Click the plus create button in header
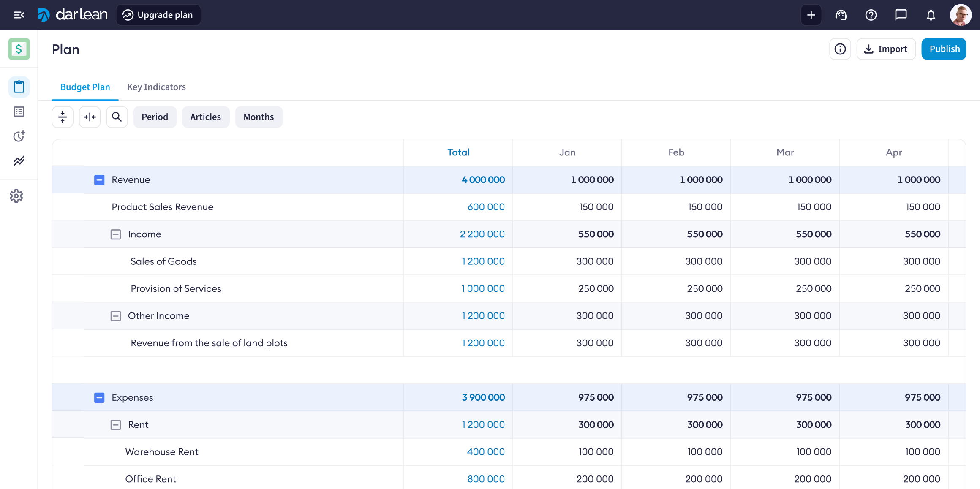The image size is (980, 489). pyautogui.click(x=811, y=15)
